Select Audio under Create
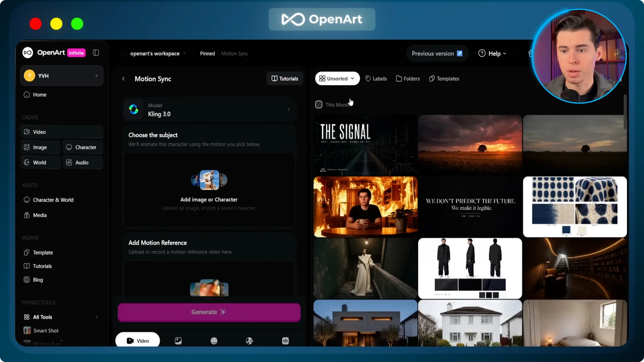Viewport: 644px width, 362px height. click(x=83, y=163)
